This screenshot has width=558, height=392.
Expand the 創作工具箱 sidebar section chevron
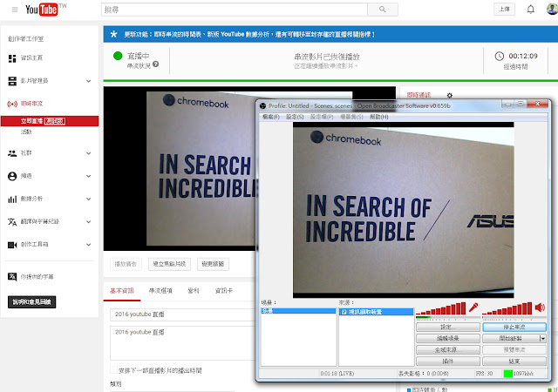pyautogui.click(x=89, y=245)
